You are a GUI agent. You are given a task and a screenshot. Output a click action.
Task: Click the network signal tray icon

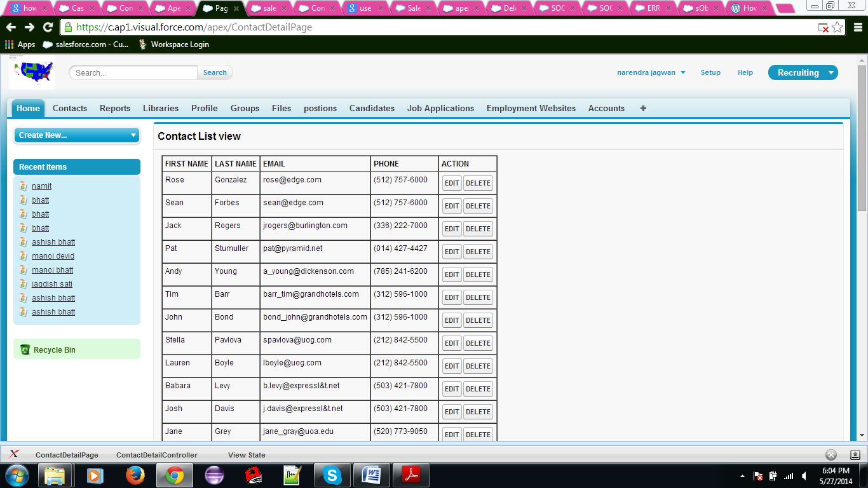[789, 476]
